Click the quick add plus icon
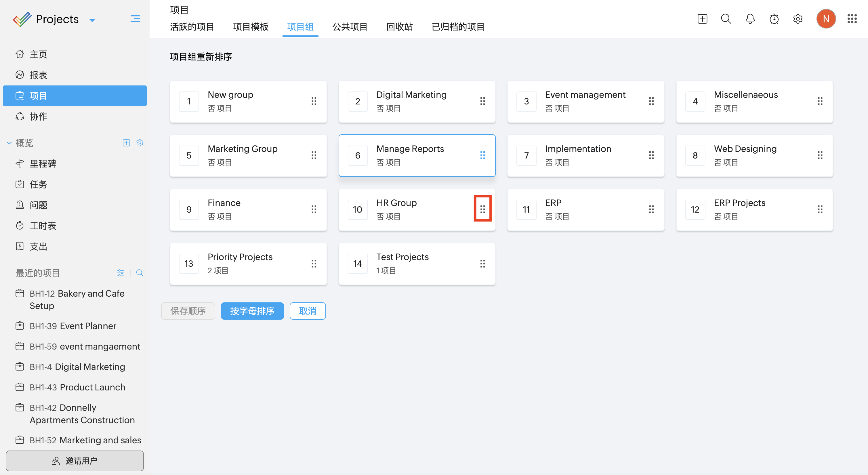 (x=702, y=19)
